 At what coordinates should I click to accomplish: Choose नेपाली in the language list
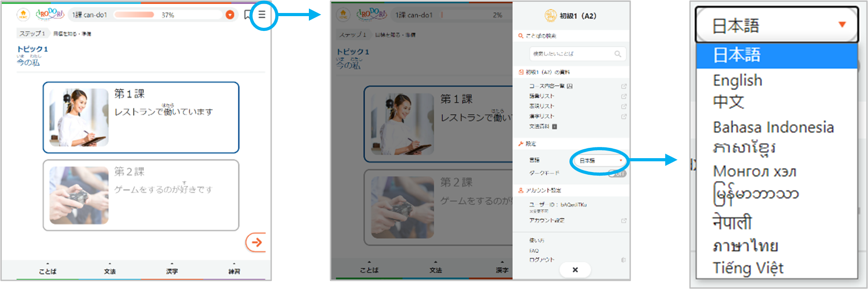point(732,222)
